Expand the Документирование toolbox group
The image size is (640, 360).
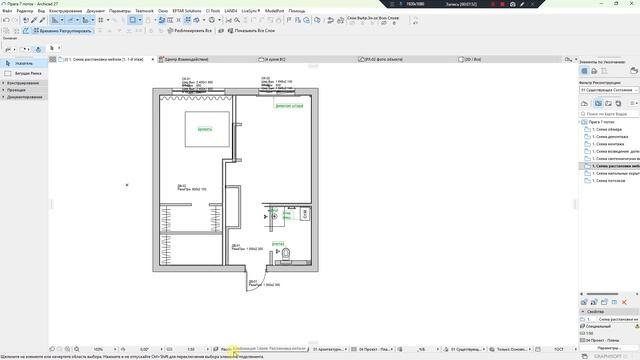24,97
